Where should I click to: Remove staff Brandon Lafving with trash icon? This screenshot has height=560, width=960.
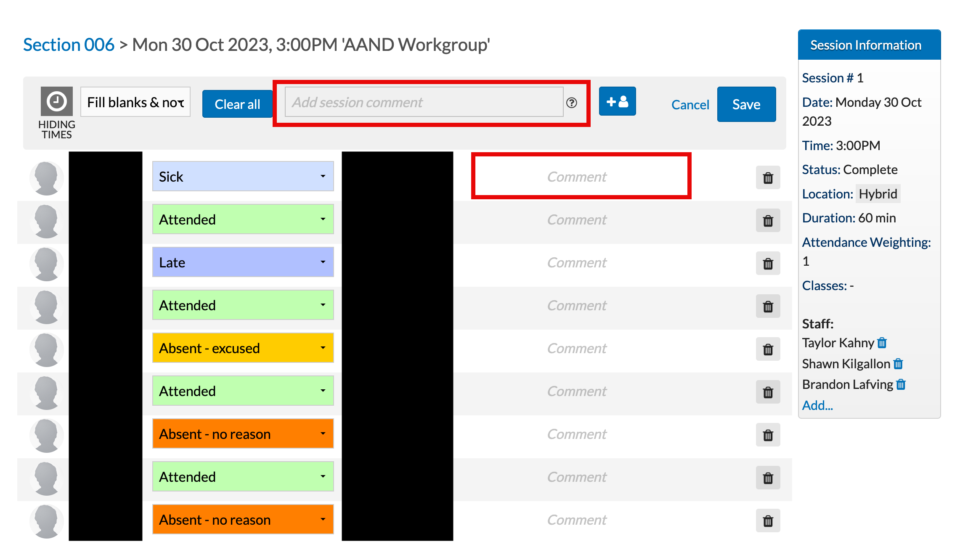(901, 384)
